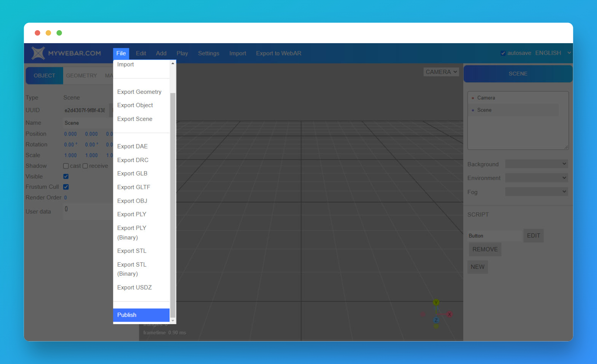
Task: Switch to the GEOMETRY tab
Action: point(81,75)
